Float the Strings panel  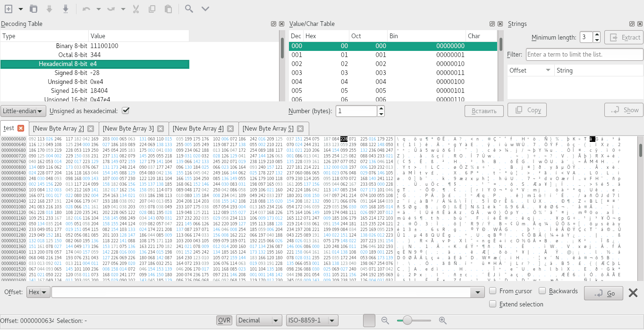click(632, 24)
